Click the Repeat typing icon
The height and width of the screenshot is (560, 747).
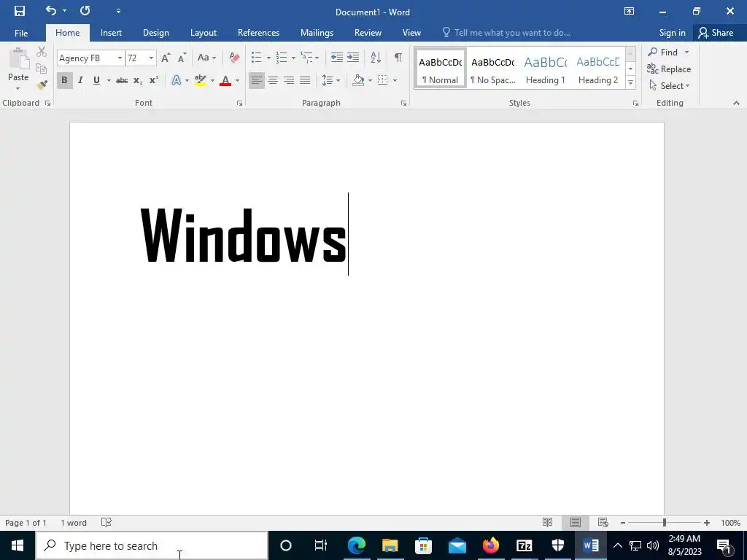click(85, 10)
